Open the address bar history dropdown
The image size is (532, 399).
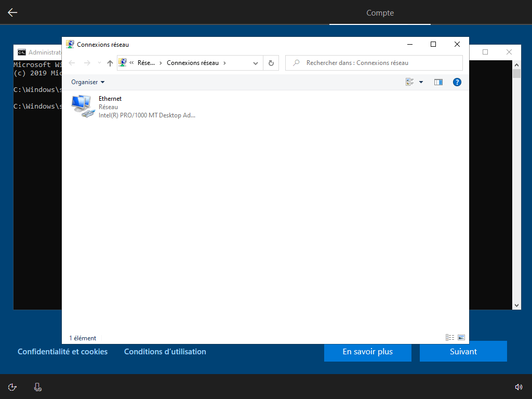256,63
